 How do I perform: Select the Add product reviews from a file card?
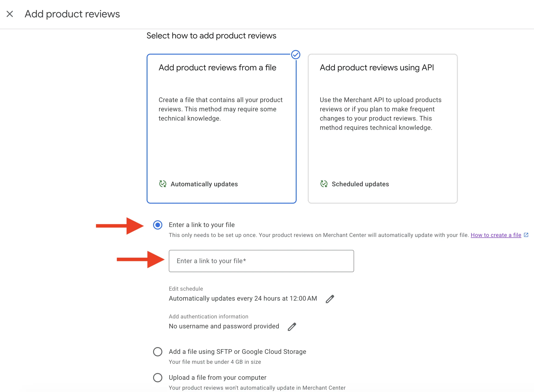221,129
